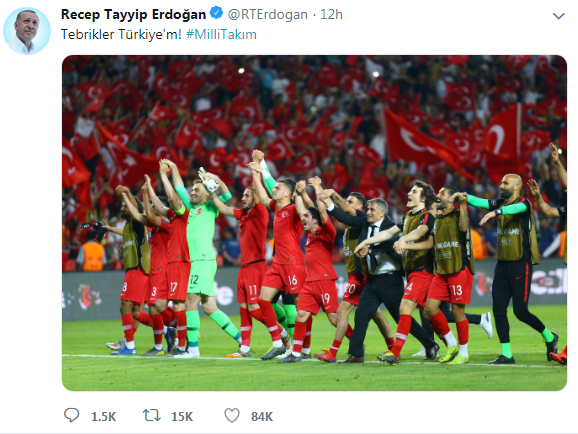The width and height of the screenshot is (578, 434).
Task: Retweet using the arrows icon
Action: click(152, 416)
